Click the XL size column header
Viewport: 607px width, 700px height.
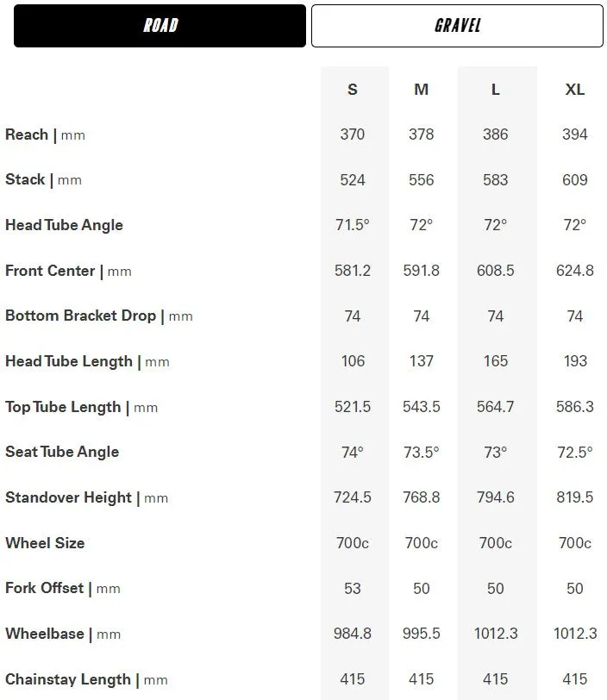pyautogui.click(x=575, y=90)
